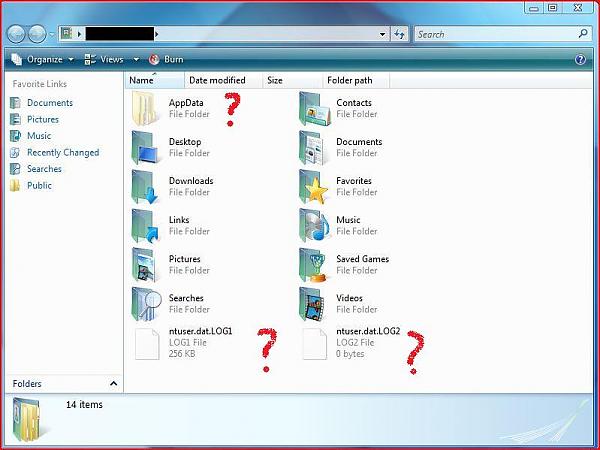Open Searches in Favorite Links
This screenshot has height=450, width=600.
coord(44,169)
